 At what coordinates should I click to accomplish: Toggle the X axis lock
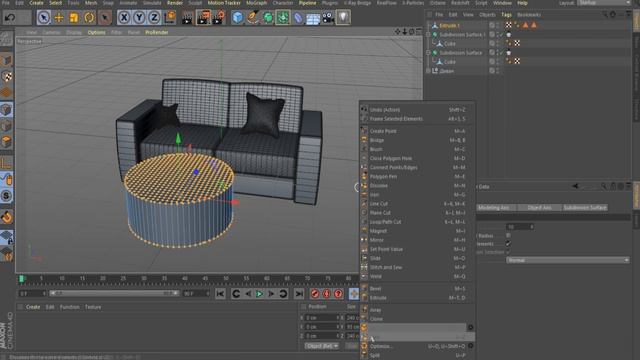124,18
